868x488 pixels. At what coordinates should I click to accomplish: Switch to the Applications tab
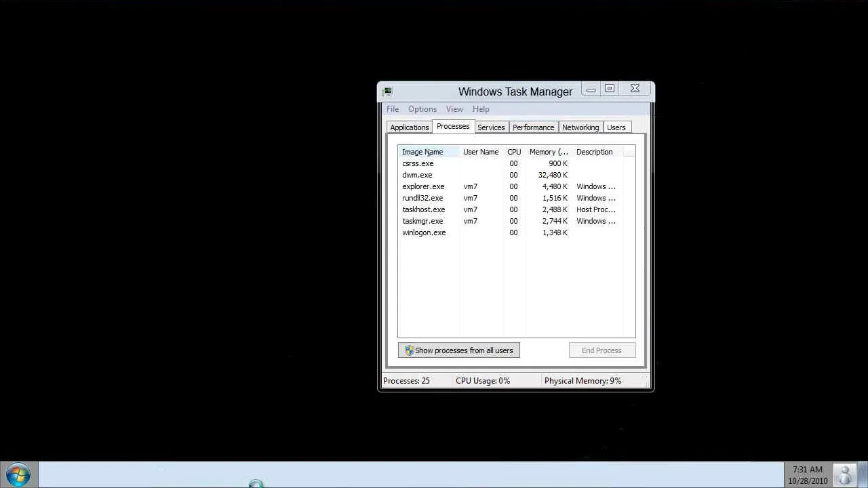tap(410, 127)
